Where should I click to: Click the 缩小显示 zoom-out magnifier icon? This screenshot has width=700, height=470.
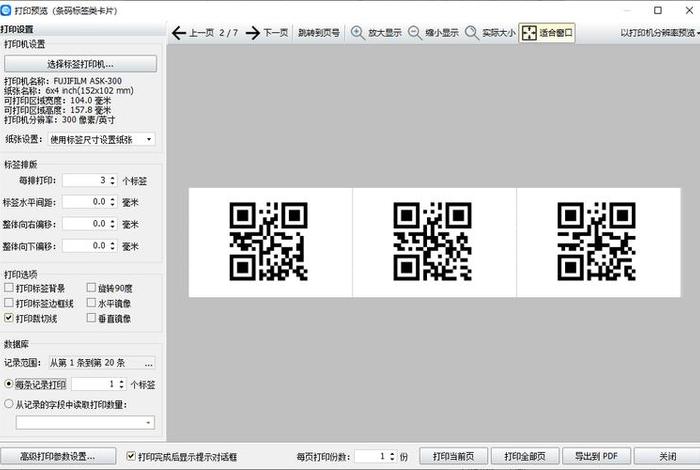414,33
